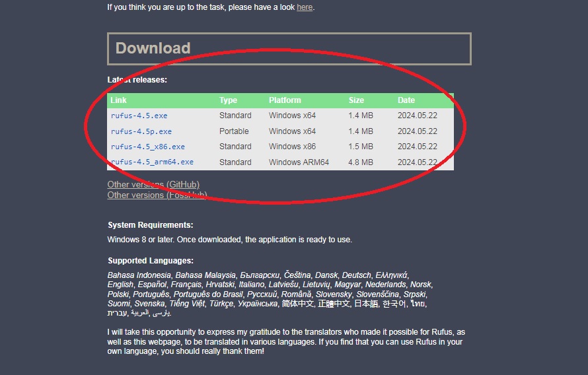Image resolution: width=588 pixels, height=375 pixels.
Task: Download the portable rufus-4.5p.exe file
Action: click(x=141, y=131)
